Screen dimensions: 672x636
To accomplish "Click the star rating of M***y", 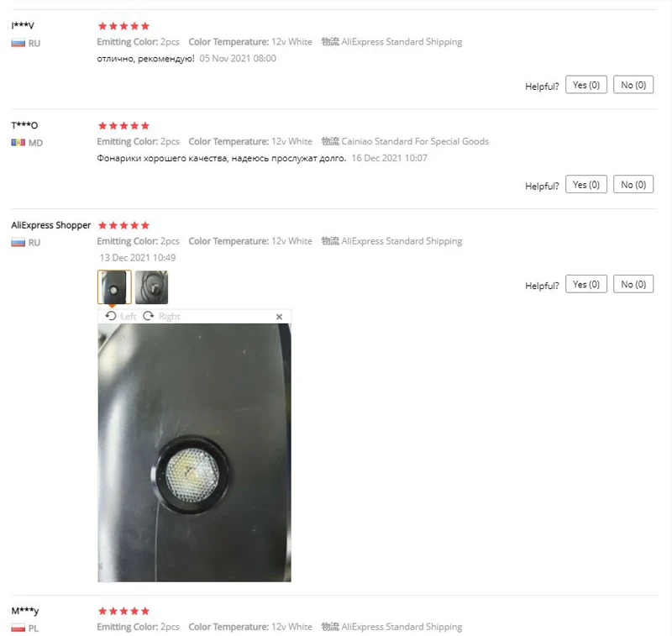I will 123,611.
